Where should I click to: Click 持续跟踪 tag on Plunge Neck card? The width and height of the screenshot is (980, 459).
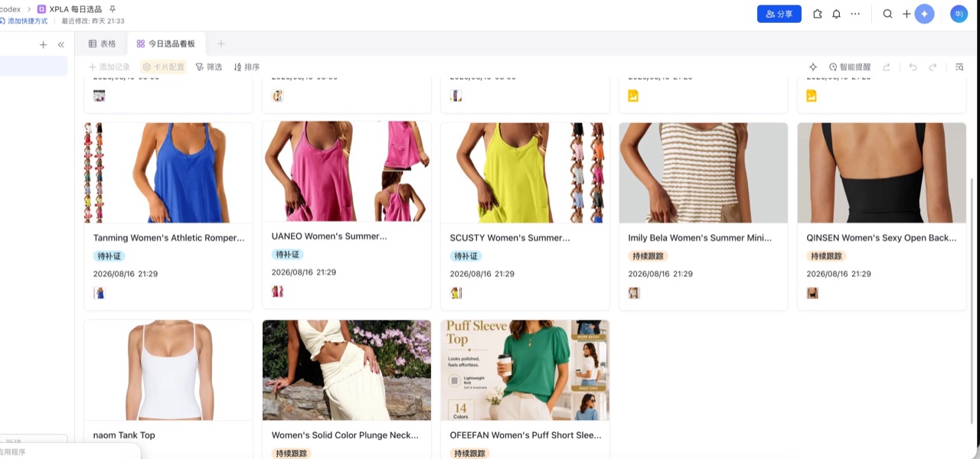pyautogui.click(x=291, y=454)
